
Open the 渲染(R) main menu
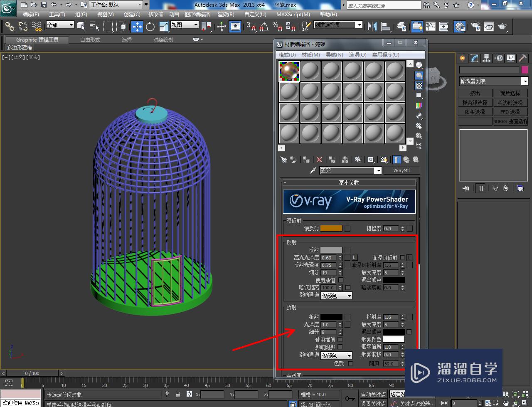point(226,14)
